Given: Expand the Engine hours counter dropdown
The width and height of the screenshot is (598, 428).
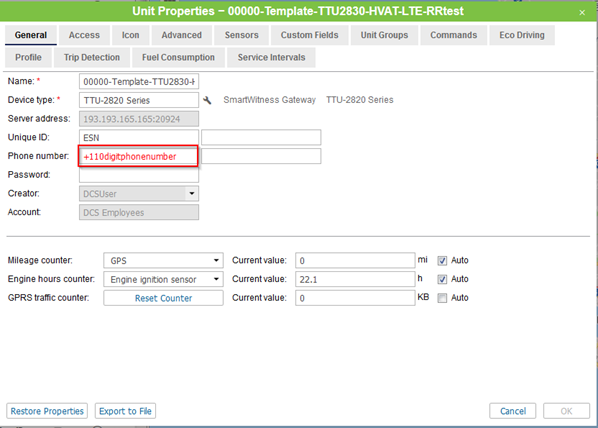Looking at the screenshot, I should point(163,279).
